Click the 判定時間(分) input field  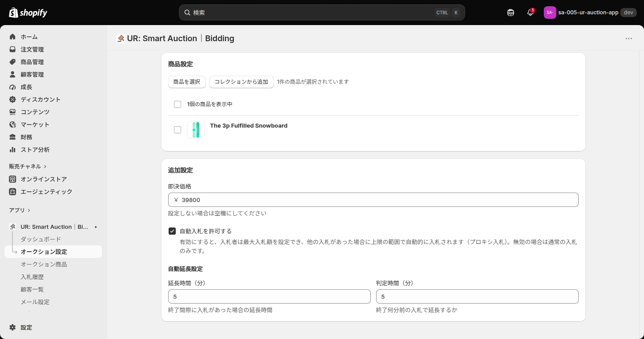tap(477, 296)
